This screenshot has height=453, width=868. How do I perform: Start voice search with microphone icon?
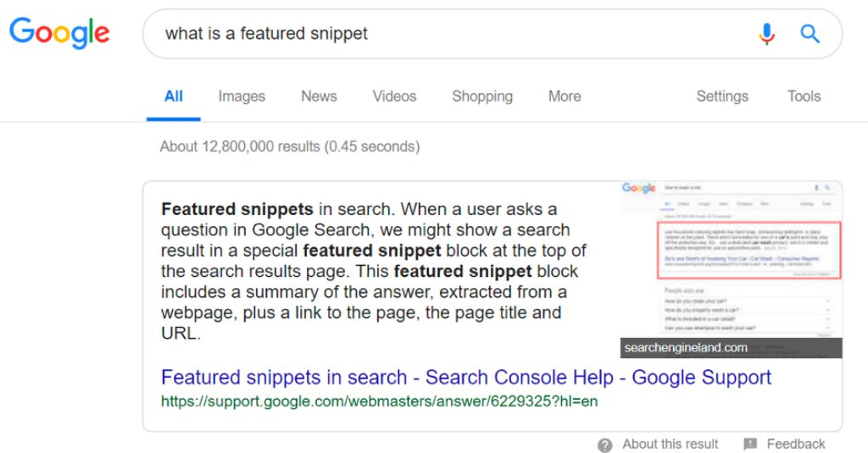(766, 34)
